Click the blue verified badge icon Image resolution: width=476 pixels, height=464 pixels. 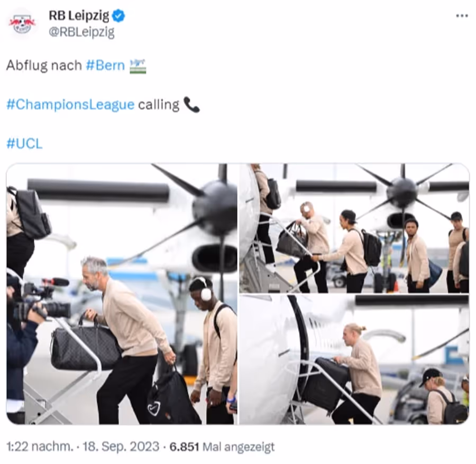(x=118, y=16)
